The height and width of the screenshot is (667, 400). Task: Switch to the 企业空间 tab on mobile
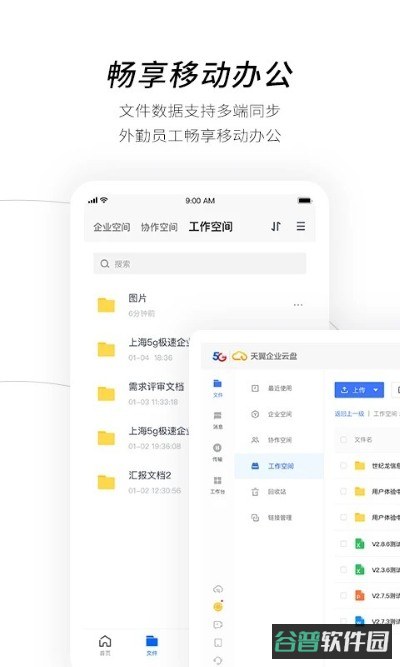pos(112,227)
